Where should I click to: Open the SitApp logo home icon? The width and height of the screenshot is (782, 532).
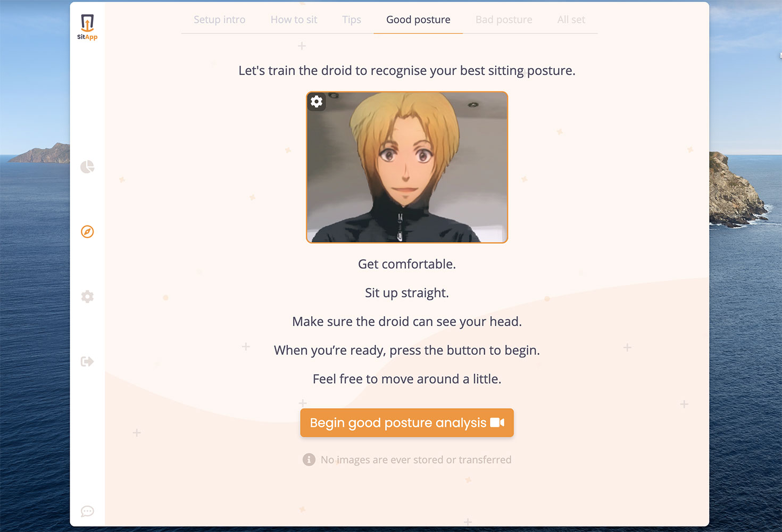tap(87, 26)
